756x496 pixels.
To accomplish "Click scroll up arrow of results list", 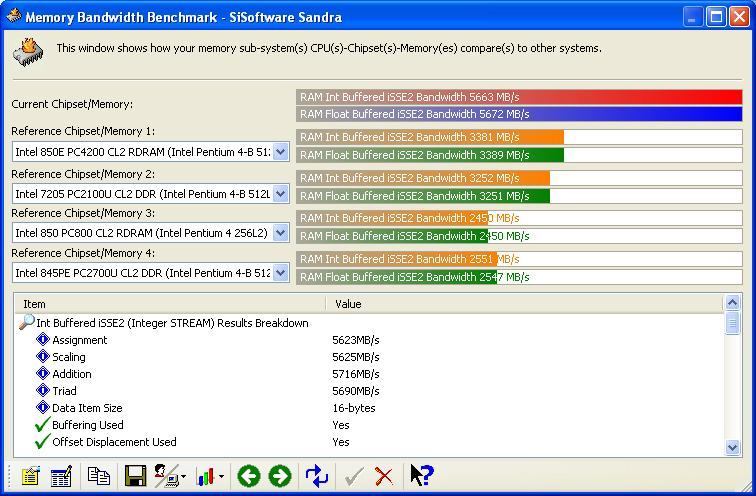I will pyautogui.click(x=732, y=303).
